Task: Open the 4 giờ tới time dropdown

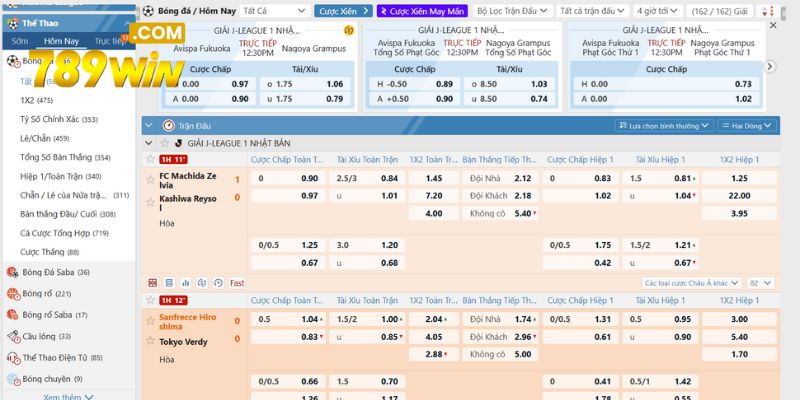Action: pyautogui.click(x=658, y=11)
